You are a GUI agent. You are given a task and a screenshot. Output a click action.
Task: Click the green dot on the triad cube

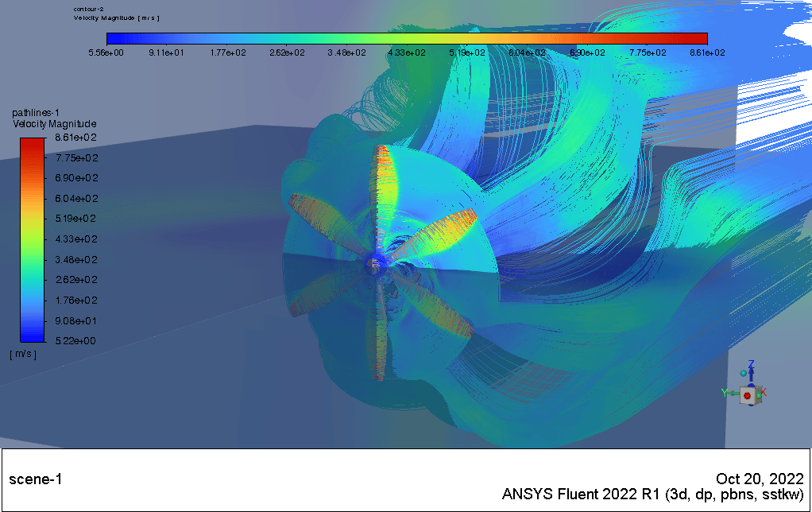coord(759,395)
